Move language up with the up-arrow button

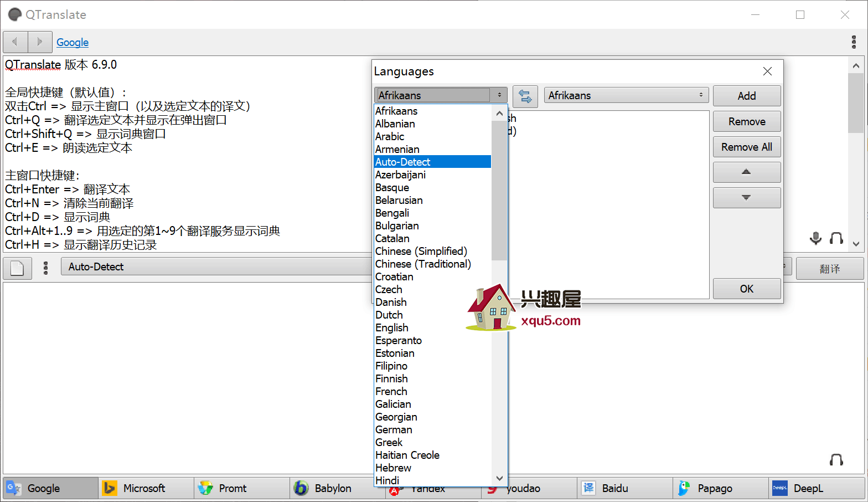tap(747, 172)
